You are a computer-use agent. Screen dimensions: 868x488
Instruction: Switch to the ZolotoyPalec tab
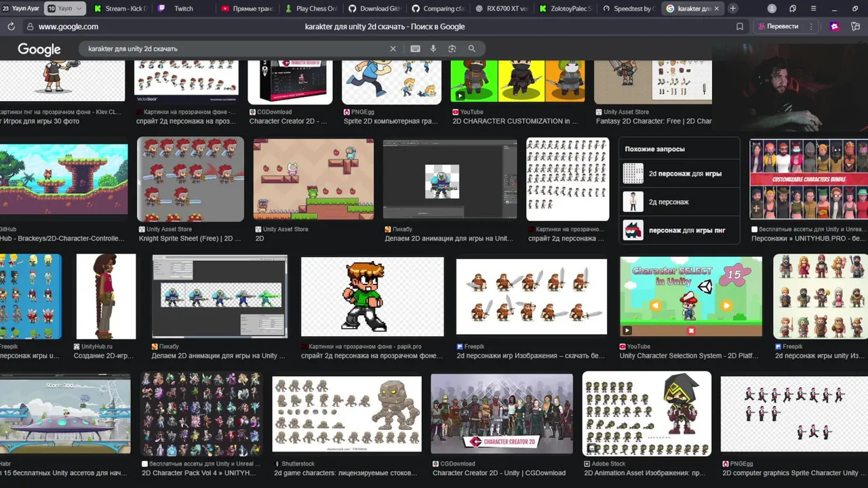[565, 8]
